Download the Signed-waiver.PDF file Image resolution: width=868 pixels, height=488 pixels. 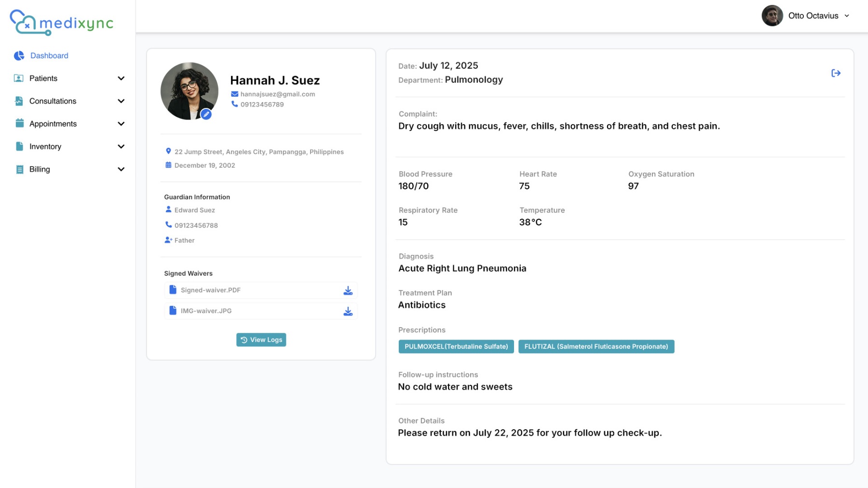(348, 290)
